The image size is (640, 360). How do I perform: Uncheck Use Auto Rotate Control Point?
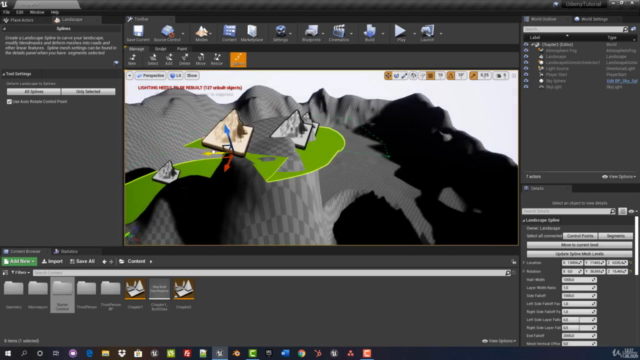click(x=9, y=102)
